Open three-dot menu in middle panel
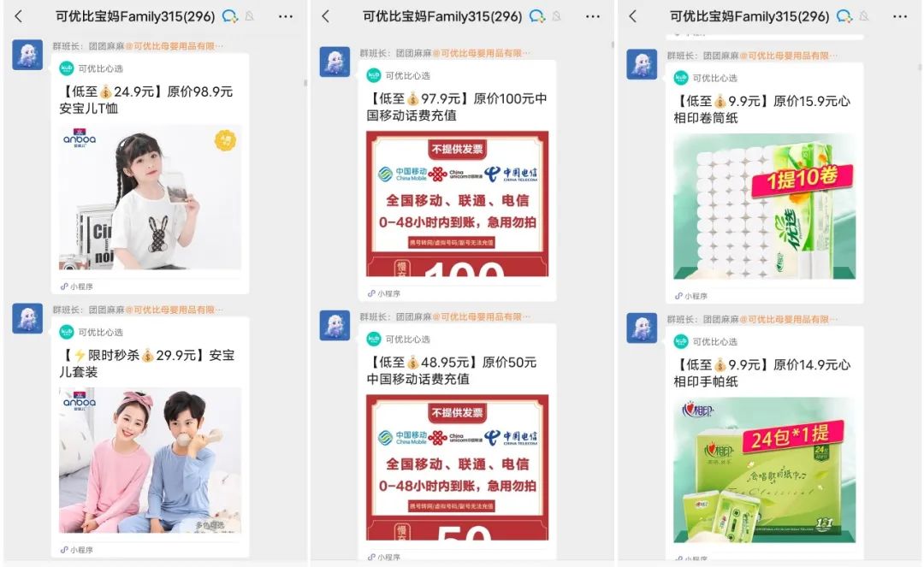The height and width of the screenshot is (567, 924). 593,16
